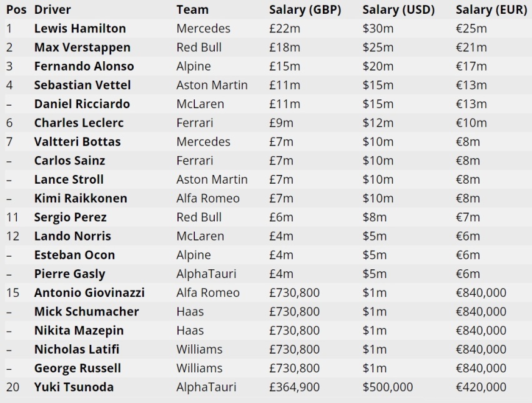
Task: Click the Williams team cell for George Russell
Action: pos(200,368)
